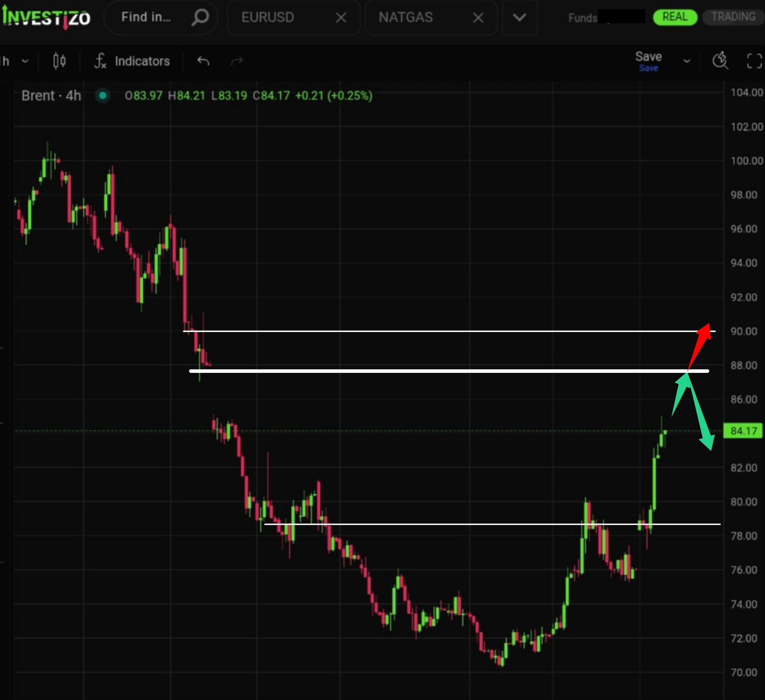Open the Indicators menu

142,61
